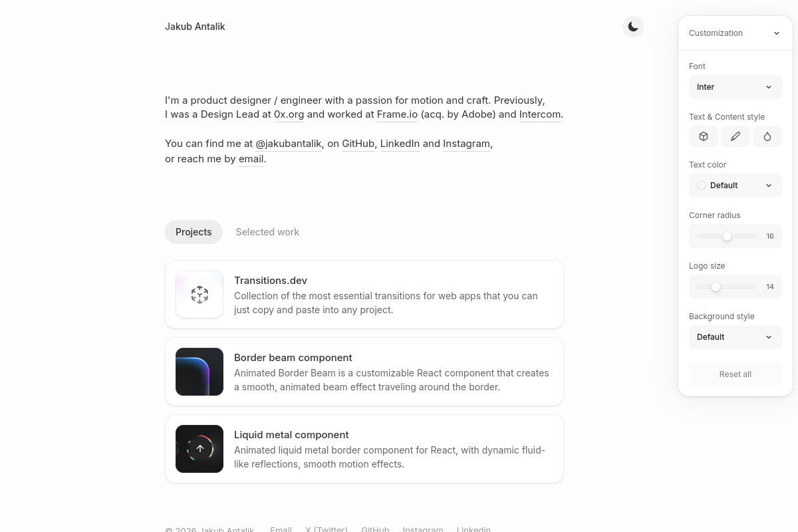798x532 pixels.
Task: Open the 0x.org link
Action: 289,114
